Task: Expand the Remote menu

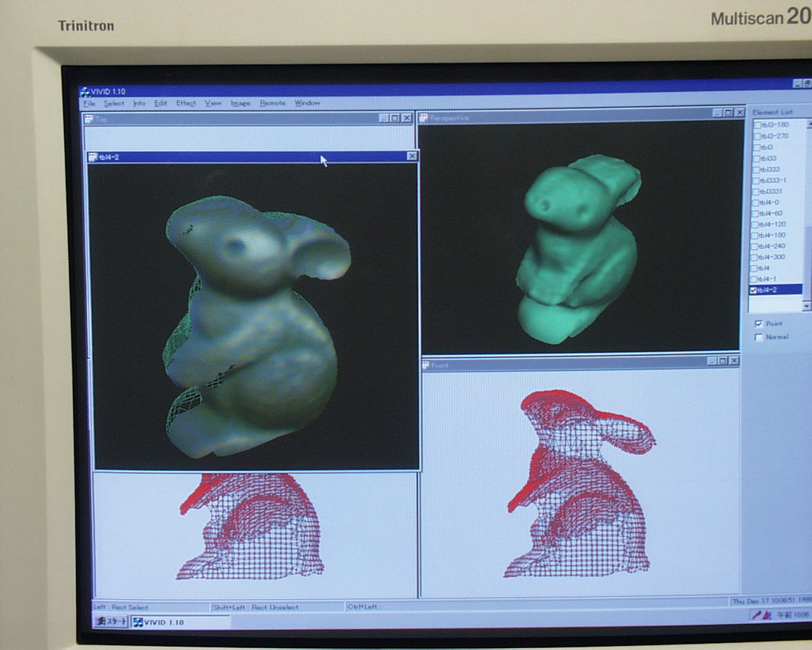Action: point(272,103)
